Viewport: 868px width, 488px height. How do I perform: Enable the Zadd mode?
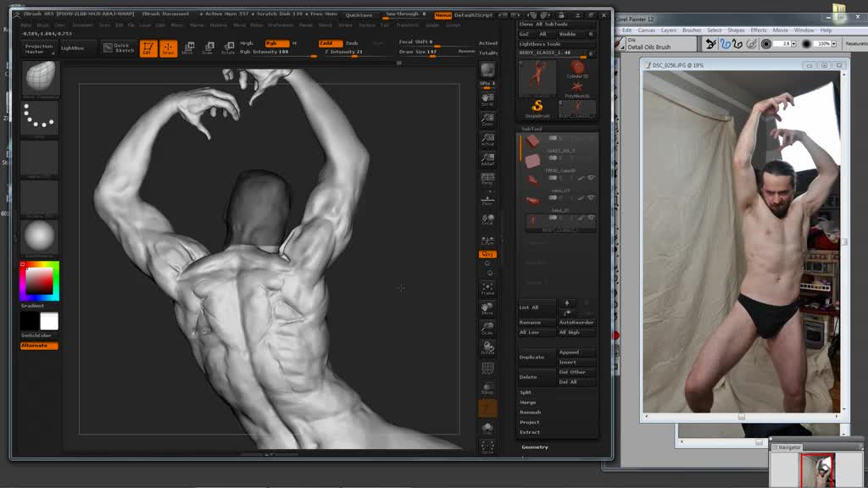click(x=330, y=43)
